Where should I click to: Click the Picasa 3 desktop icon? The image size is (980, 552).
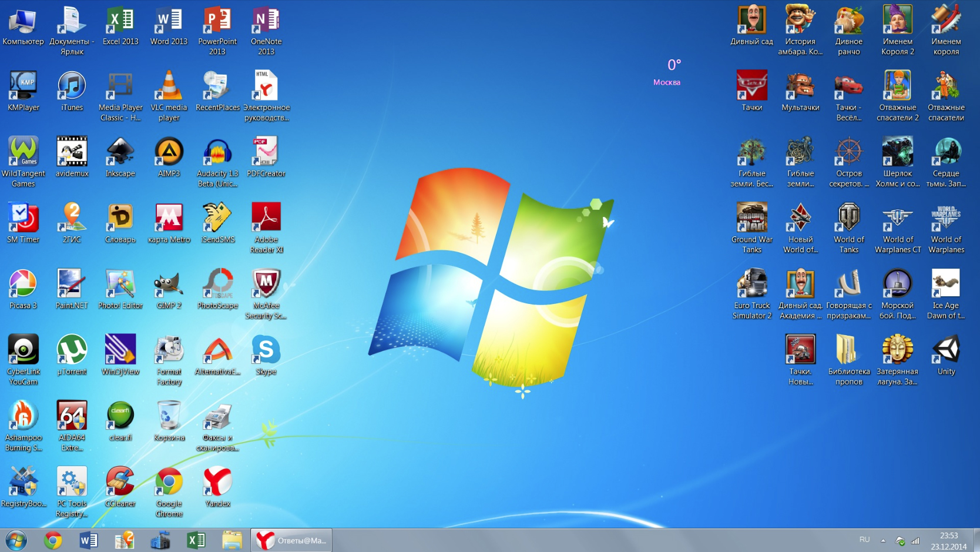click(x=23, y=290)
